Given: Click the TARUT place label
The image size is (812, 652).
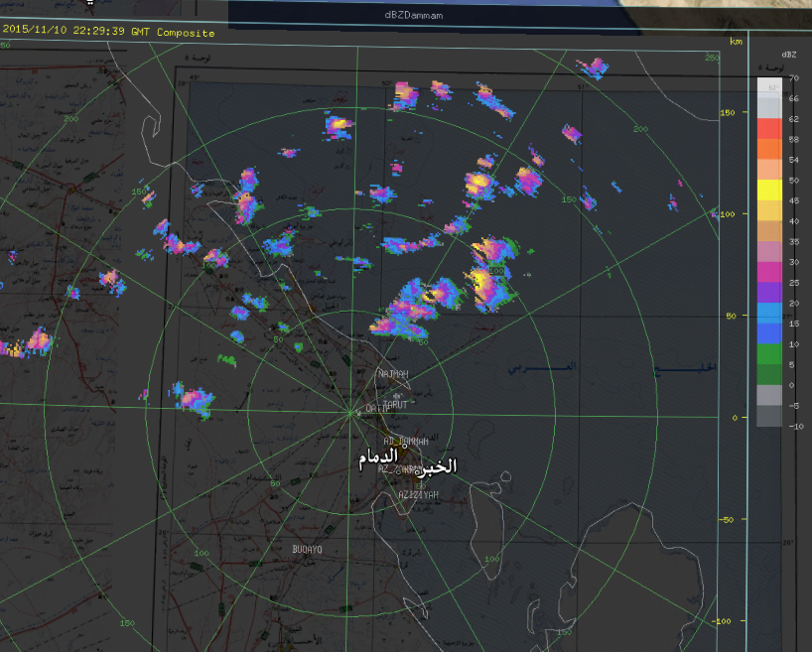Looking at the screenshot, I should 396,405.
